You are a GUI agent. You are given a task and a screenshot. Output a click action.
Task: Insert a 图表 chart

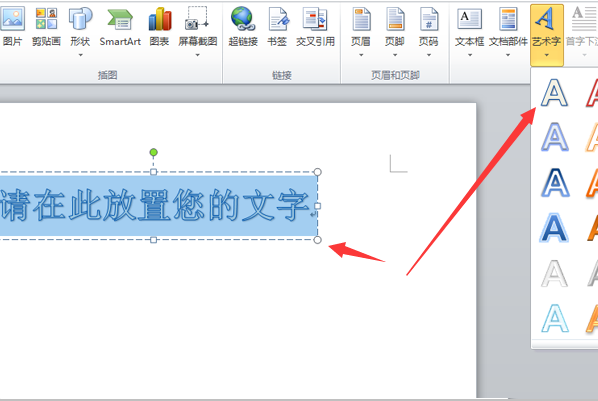coord(160,19)
